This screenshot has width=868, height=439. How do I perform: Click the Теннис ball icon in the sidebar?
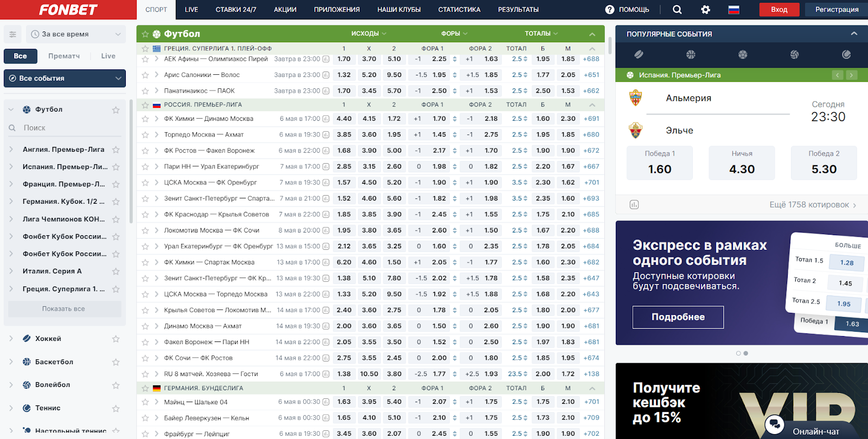(x=27, y=408)
